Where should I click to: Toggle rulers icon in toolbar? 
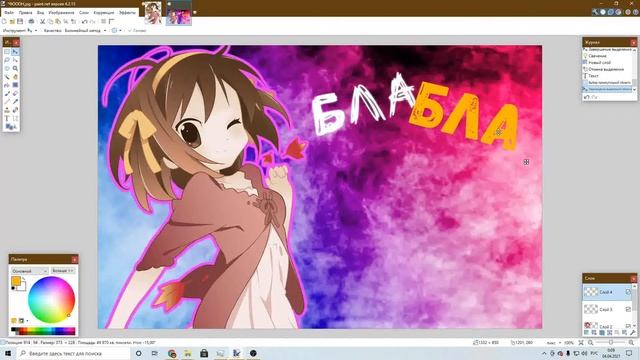coord(111,21)
